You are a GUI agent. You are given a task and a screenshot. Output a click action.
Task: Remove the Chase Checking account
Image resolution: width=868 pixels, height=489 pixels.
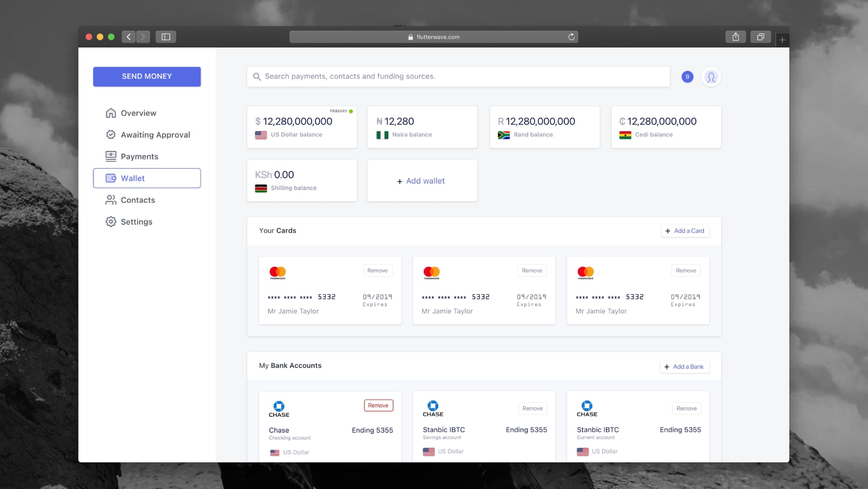tap(378, 405)
